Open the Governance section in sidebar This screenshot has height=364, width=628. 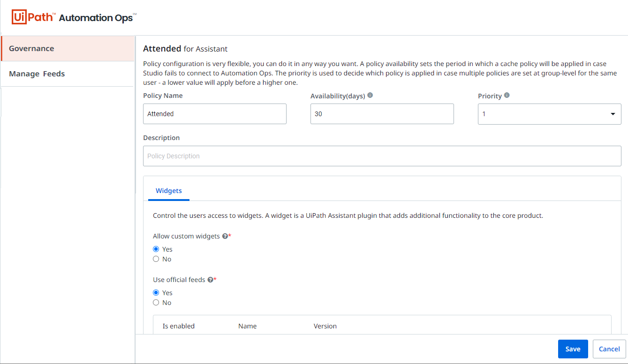[x=68, y=48]
